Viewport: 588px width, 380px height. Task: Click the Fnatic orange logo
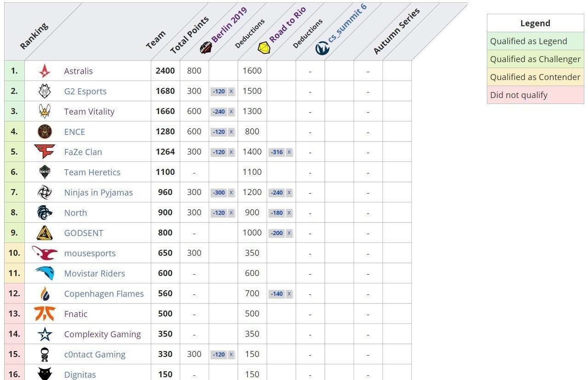[45, 314]
